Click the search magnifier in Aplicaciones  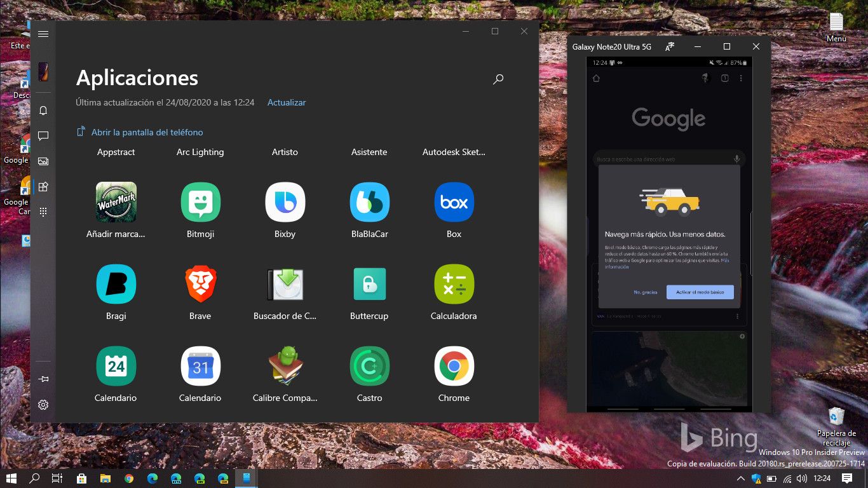pyautogui.click(x=498, y=79)
